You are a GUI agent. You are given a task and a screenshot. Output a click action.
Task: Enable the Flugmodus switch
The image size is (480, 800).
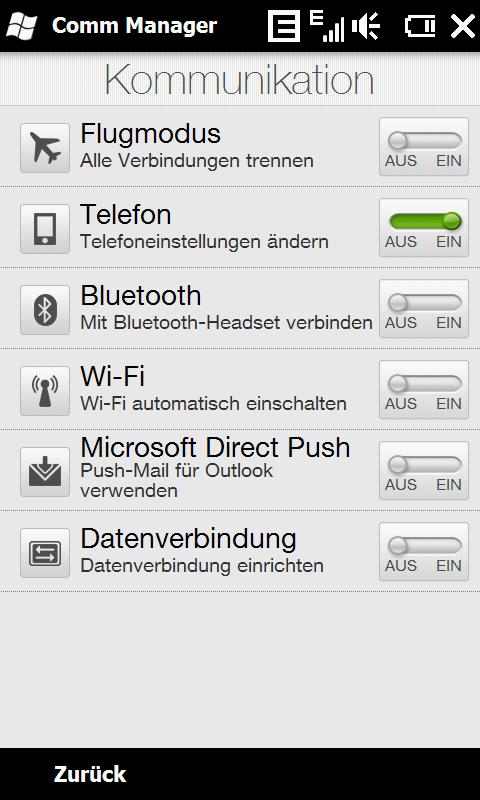pyautogui.click(x=424, y=147)
